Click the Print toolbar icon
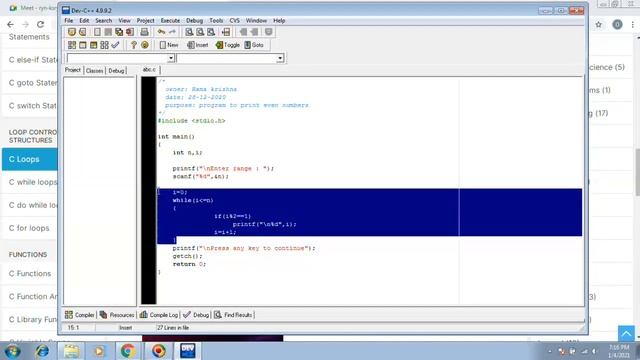 (144, 32)
